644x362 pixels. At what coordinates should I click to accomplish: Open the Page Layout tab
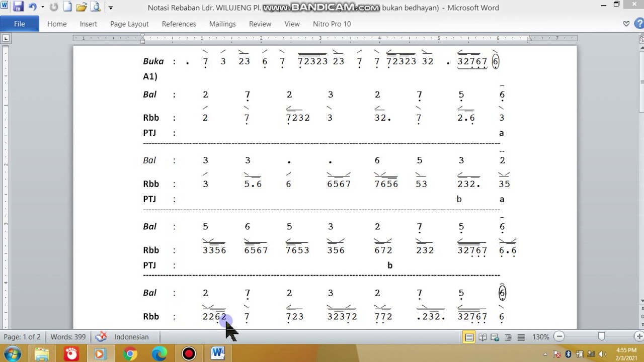[129, 24]
